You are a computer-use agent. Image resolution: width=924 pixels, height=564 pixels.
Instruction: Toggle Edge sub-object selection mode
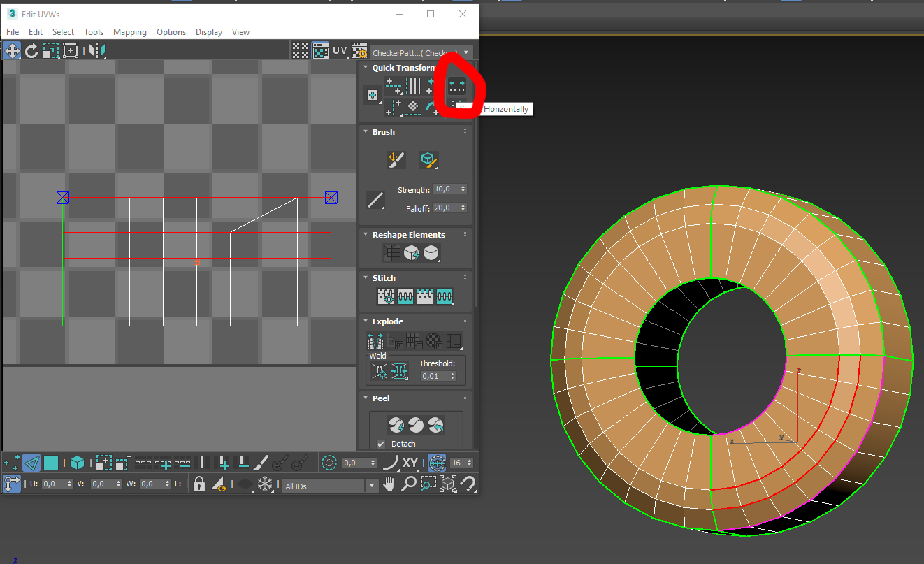(31, 463)
